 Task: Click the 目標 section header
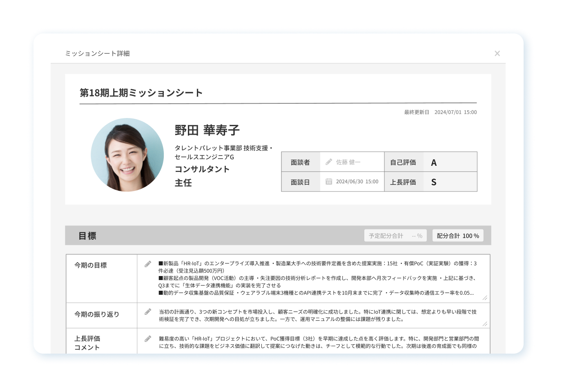pos(87,236)
